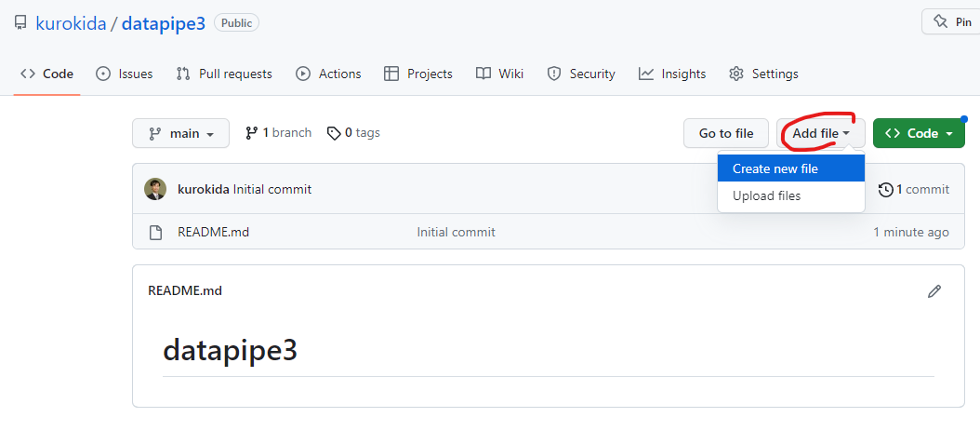Image resolution: width=980 pixels, height=444 pixels.
Task: Go to the Actions tab
Action: click(328, 74)
